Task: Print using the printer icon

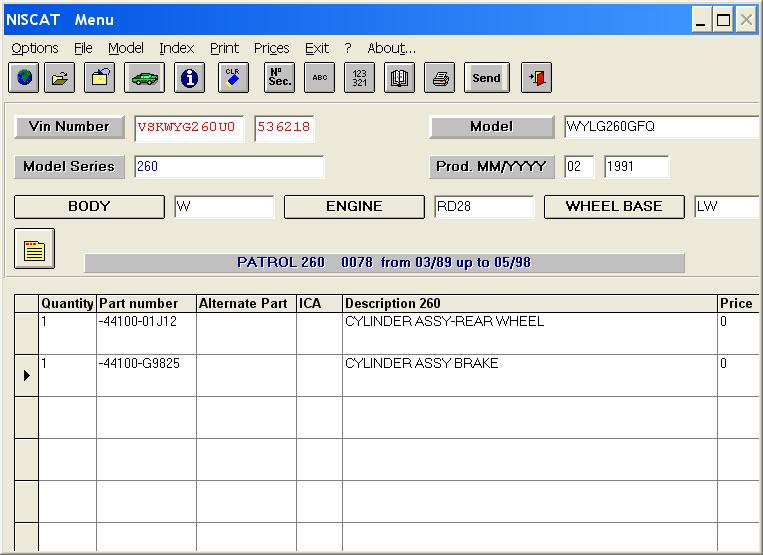Action: (x=439, y=77)
